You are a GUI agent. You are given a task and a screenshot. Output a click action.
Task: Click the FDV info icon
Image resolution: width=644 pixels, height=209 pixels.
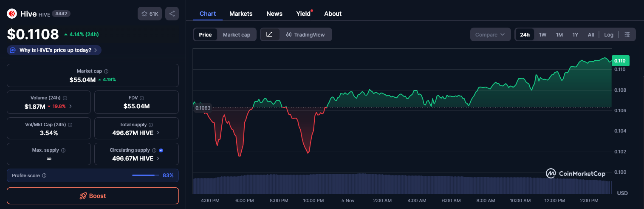(142, 98)
